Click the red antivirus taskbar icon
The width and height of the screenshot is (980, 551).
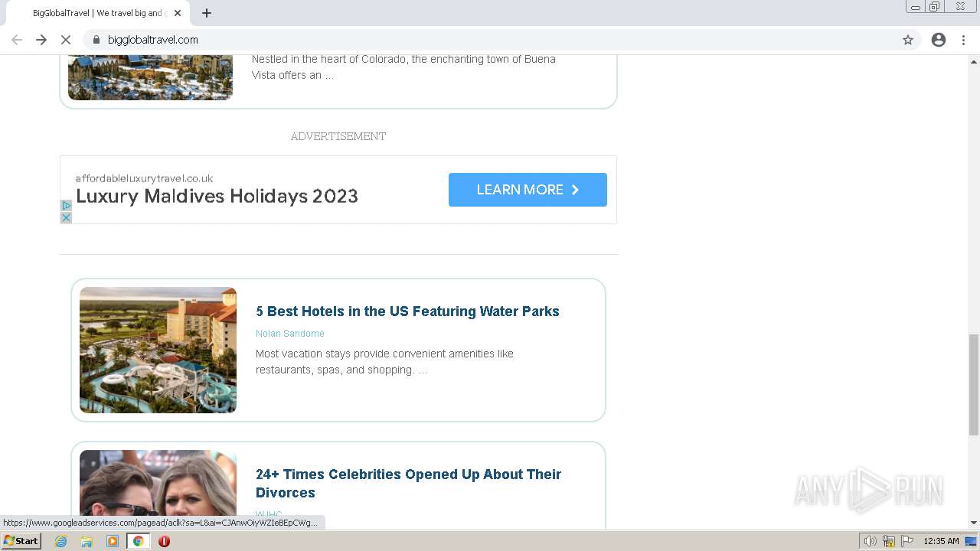(x=164, y=541)
